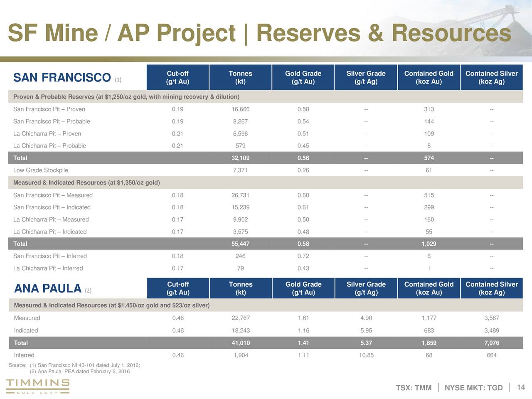Image resolution: width=532 pixels, height=399 pixels.
Task: Click the 'NYSE MKT: TGD' ticker text
Action: click(474, 388)
